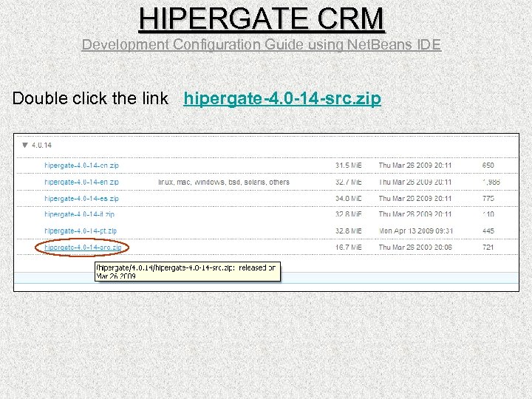
Task: Collapse the 4.0.14 release triangle
Action: [25, 146]
